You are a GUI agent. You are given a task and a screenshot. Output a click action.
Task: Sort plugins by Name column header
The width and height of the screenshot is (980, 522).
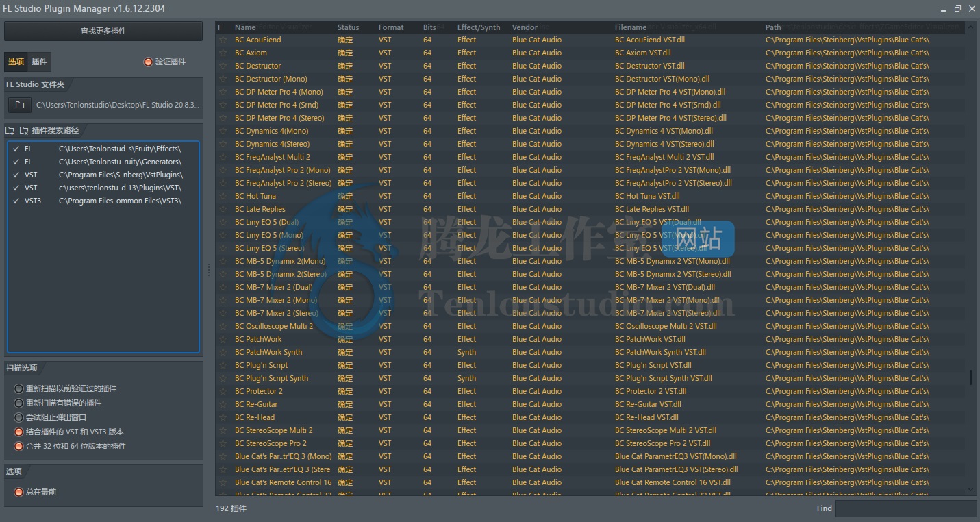[245, 27]
